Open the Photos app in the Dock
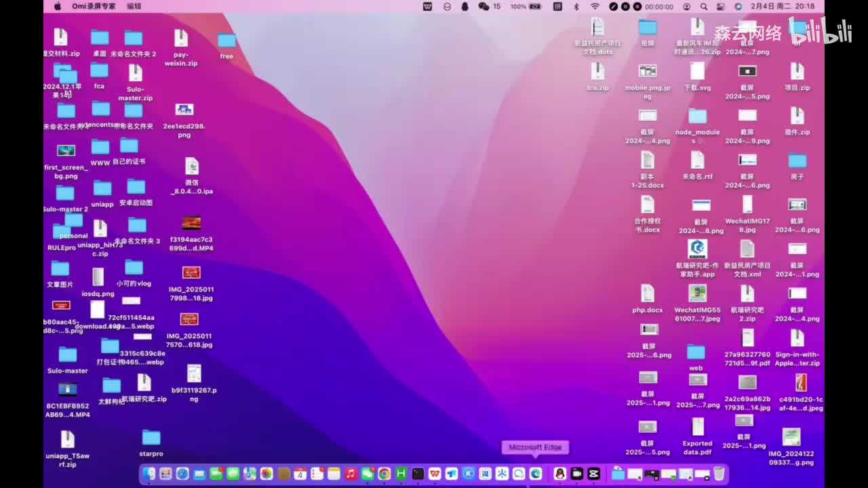Viewport: 868px width, 488px height. (x=267, y=474)
